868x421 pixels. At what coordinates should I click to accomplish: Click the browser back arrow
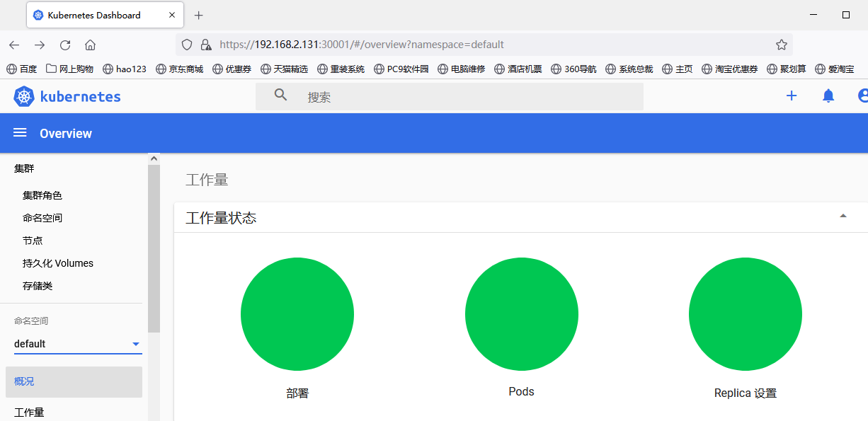click(x=14, y=45)
